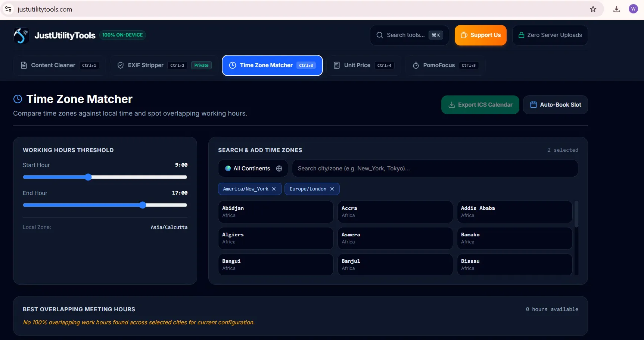Image resolution: width=644 pixels, height=340 pixels.
Task: Add the Bangui time zone
Action: 276,265
